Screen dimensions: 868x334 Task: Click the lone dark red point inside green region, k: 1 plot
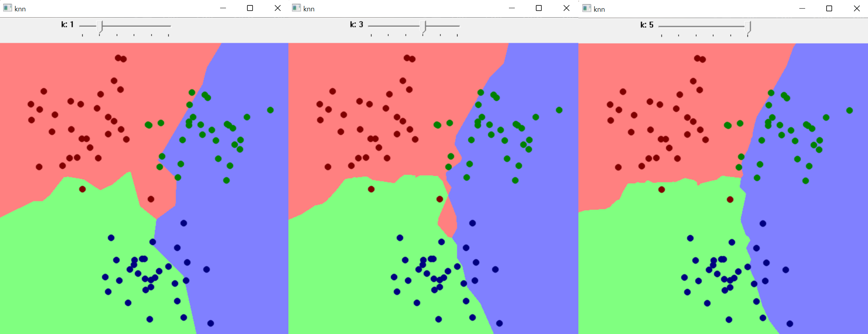(82, 189)
